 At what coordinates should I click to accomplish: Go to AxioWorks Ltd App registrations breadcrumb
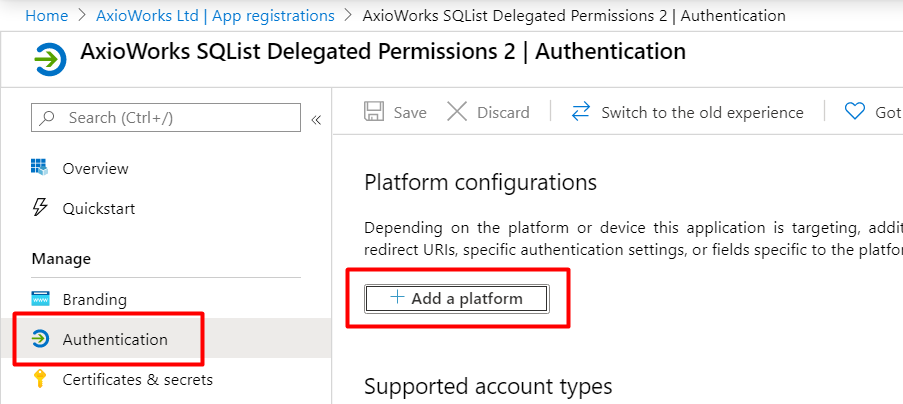pos(215,16)
